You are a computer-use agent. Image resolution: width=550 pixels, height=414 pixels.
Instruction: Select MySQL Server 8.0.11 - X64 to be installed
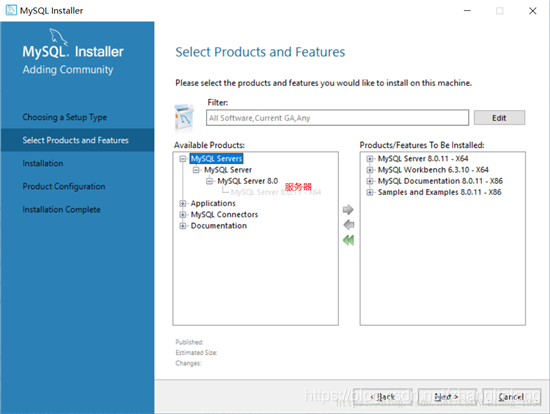tap(423, 159)
